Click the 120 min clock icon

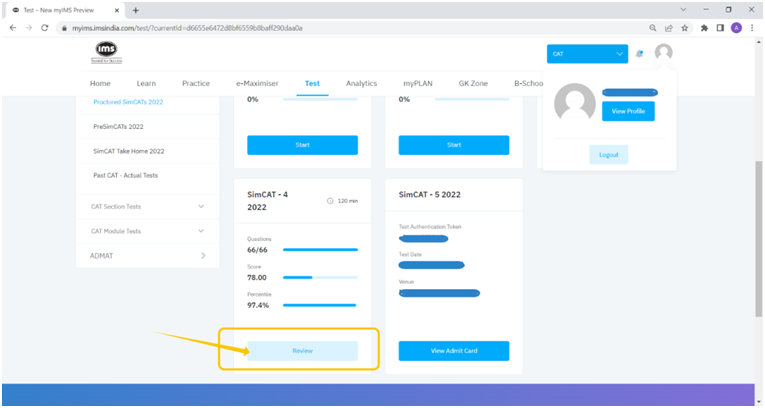pyautogui.click(x=330, y=201)
